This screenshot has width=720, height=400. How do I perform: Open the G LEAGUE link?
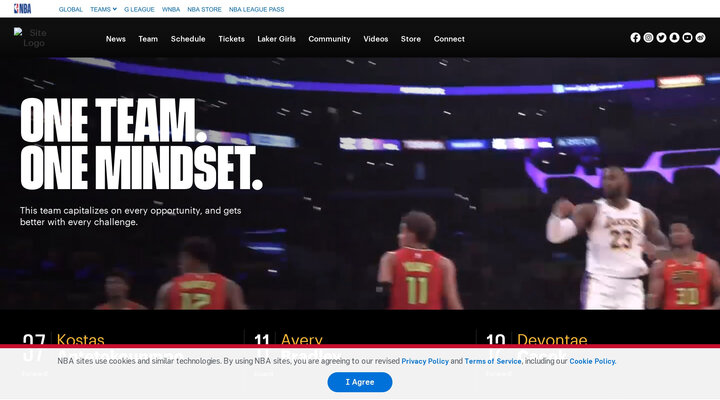click(x=139, y=9)
